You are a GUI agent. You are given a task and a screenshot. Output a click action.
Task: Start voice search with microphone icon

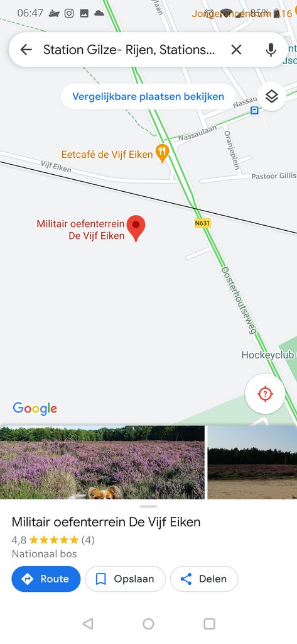pos(271,50)
